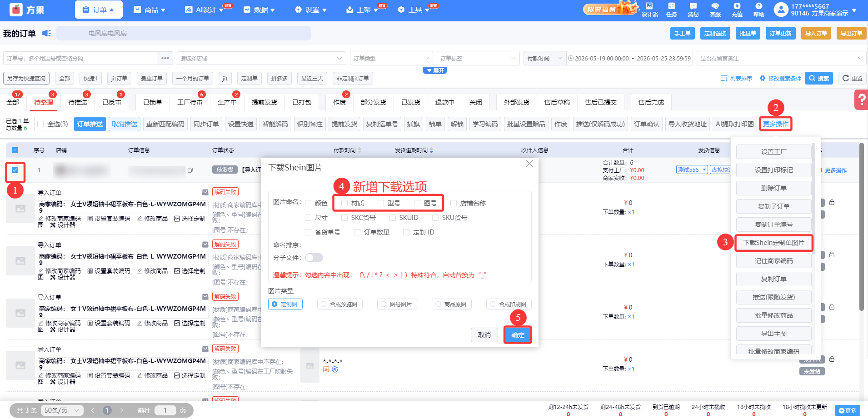Select the 合成预览图 radio option
This screenshot has width=868, height=419.
point(340,304)
